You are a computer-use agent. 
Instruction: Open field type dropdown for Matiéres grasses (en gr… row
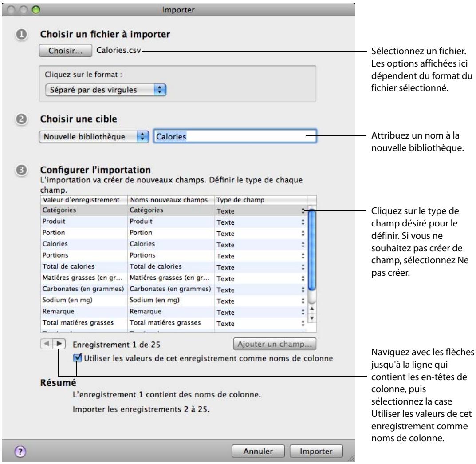point(260,278)
